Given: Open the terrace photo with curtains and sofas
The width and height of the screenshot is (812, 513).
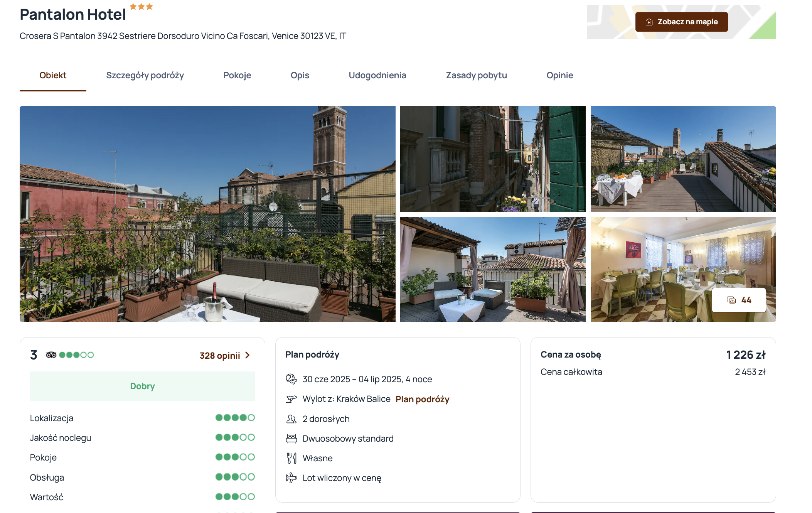Looking at the screenshot, I should pyautogui.click(x=493, y=269).
